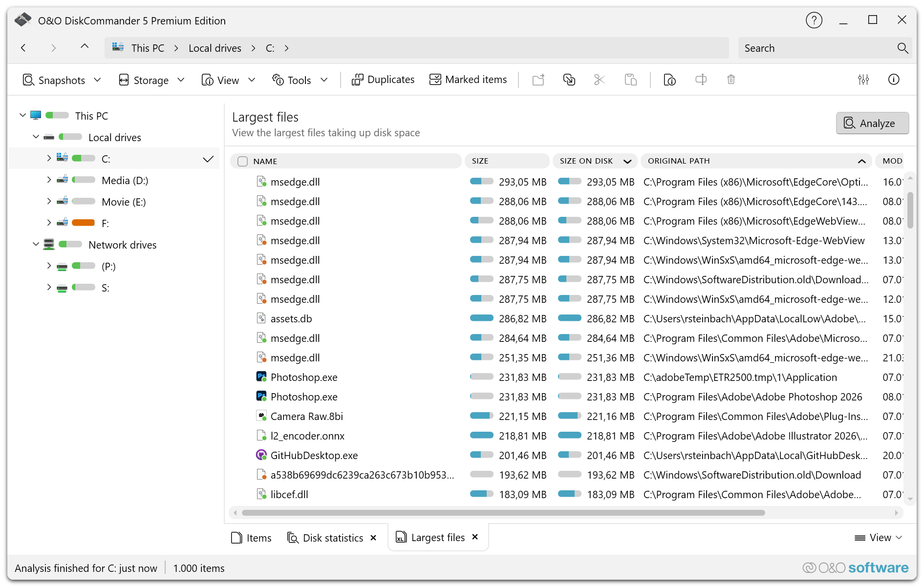Click the scissors cut icon
924x587 pixels.
pos(599,80)
